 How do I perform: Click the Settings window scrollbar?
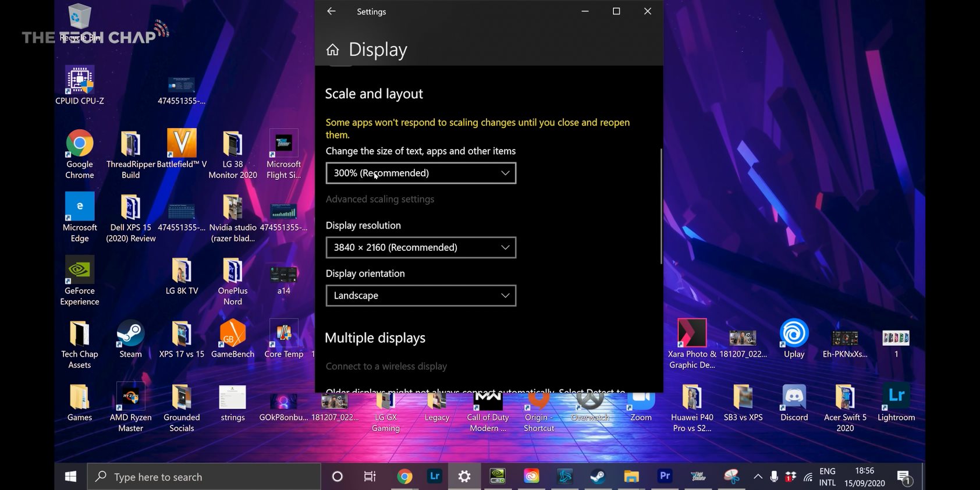(661, 207)
